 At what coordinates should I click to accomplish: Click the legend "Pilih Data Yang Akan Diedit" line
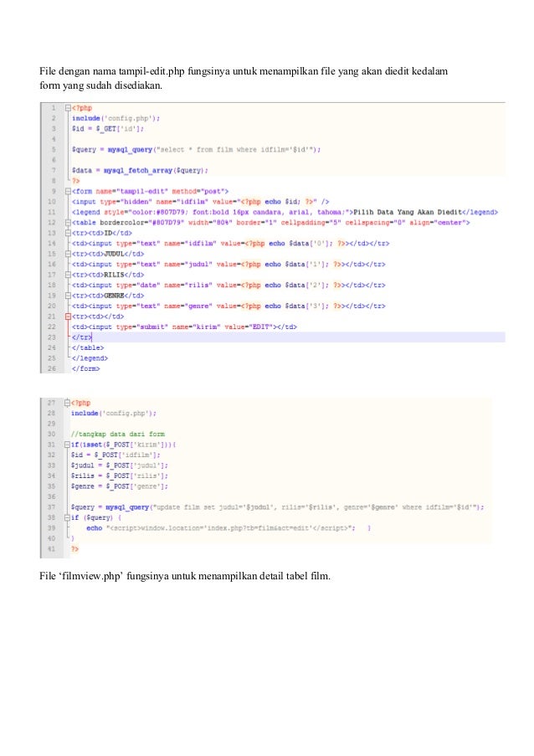(285, 212)
